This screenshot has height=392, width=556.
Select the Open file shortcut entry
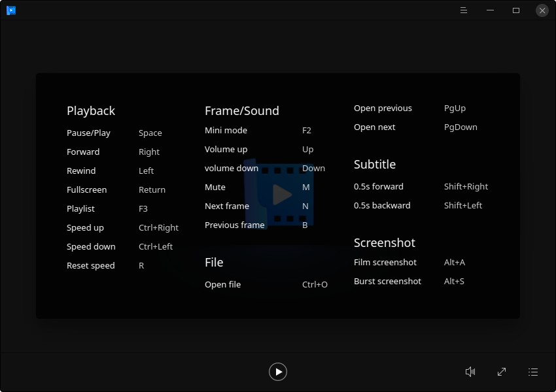(222, 285)
